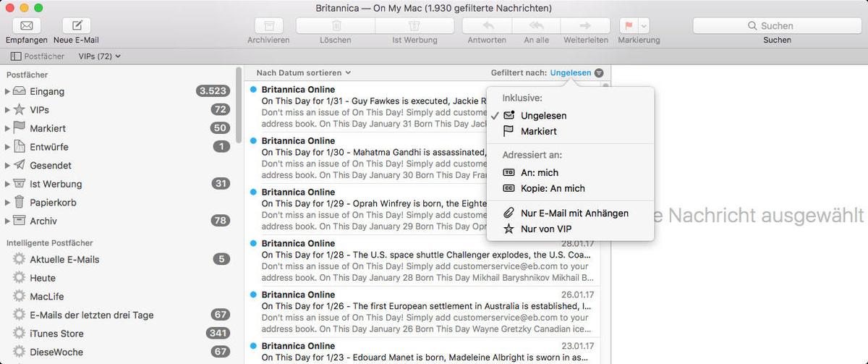Open the Nach Datum sortieren dropdown
This screenshot has width=868, height=364.
point(304,72)
